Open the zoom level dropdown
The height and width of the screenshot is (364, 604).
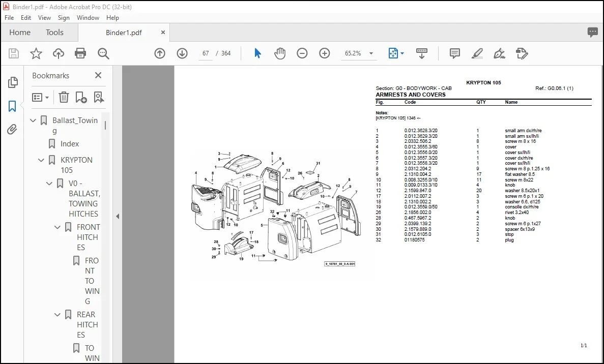(x=371, y=53)
